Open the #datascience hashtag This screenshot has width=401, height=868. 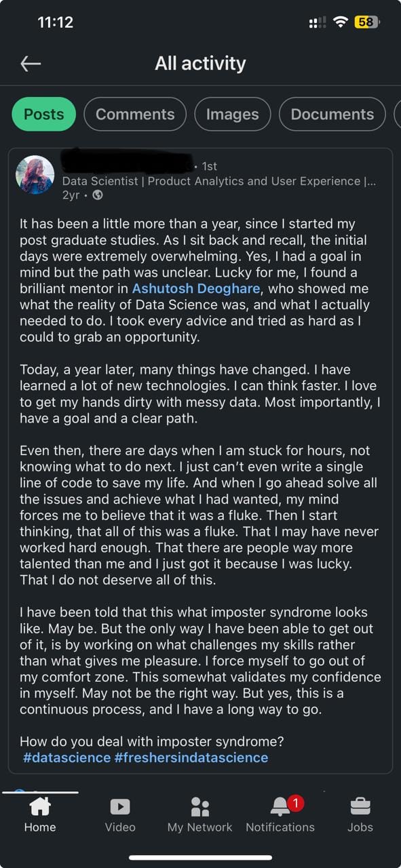(x=66, y=757)
